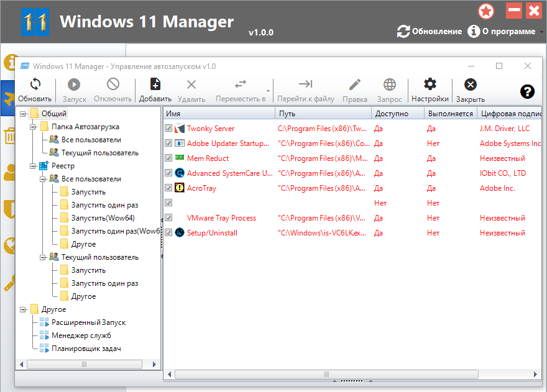Select Планировщик задач in the tree
Screen dimensions: 547x392
coord(86,349)
